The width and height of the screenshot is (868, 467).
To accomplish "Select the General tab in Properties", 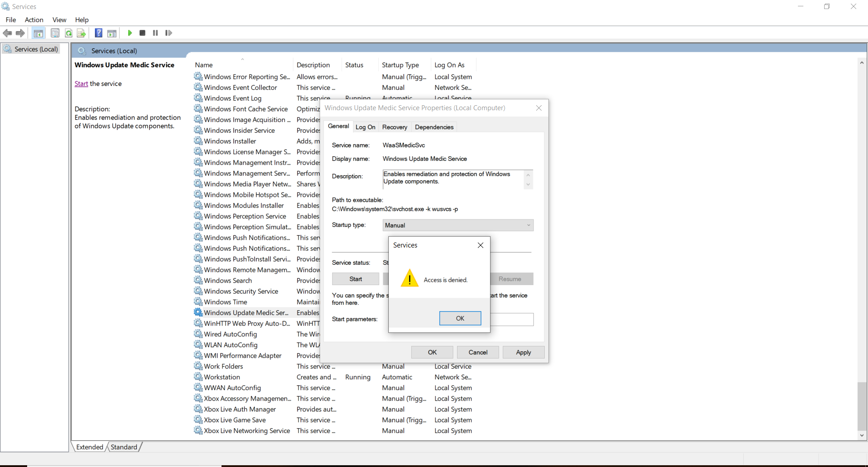I will (339, 126).
